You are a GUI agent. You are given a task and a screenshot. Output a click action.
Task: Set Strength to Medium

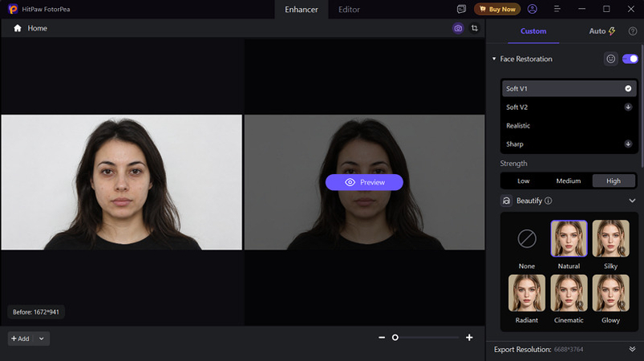coord(569,181)
